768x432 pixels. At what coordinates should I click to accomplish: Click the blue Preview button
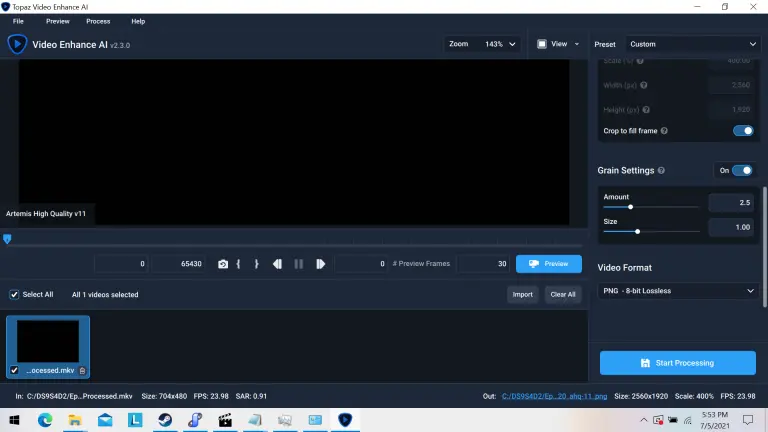click(x=549, y=264)
